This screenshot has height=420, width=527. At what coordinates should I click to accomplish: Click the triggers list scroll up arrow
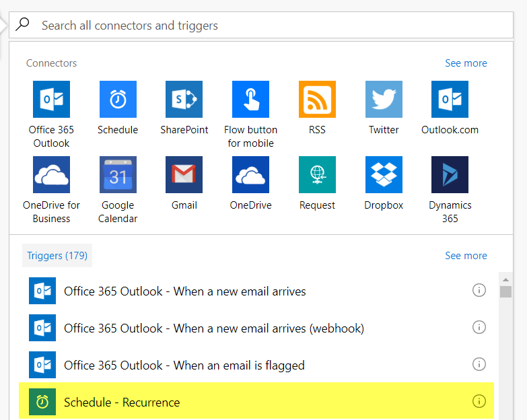point(505,279)
